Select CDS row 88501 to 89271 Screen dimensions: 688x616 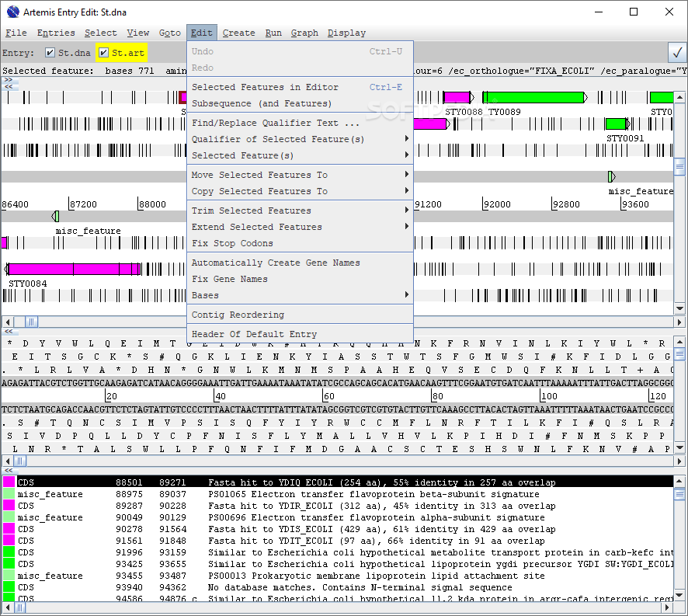point(338,482)
